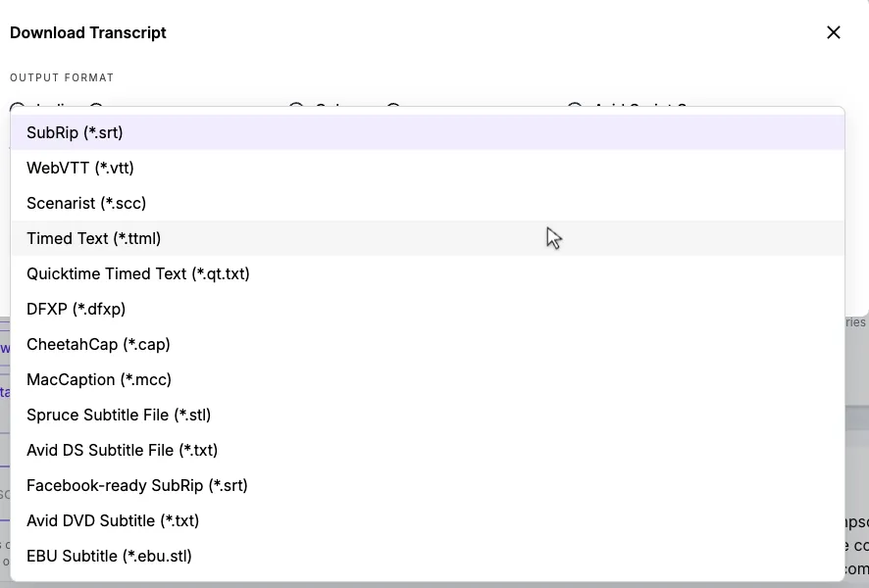Viewport: 869px width, 588px height.
Task: Select DFXP (*.dfxp) format
Action: pos(428,309)
